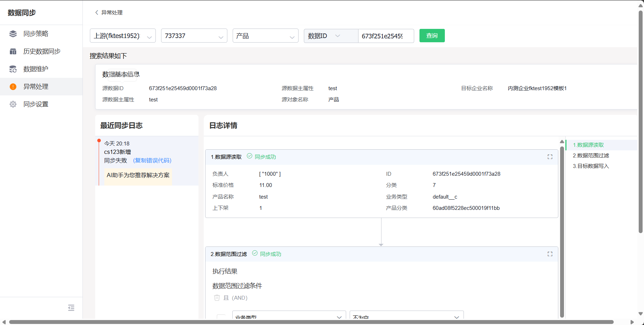This screenshot has width=644, height=325.
Task: Expand 数据范围过滤 panel to fullscreen
Action: [x=550, y=254]
